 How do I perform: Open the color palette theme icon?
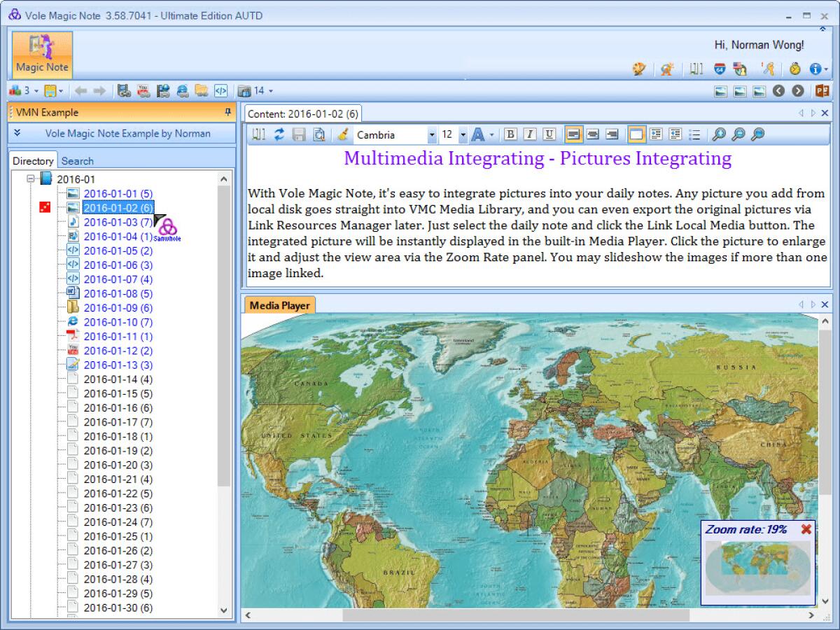[x=638, y=69]
